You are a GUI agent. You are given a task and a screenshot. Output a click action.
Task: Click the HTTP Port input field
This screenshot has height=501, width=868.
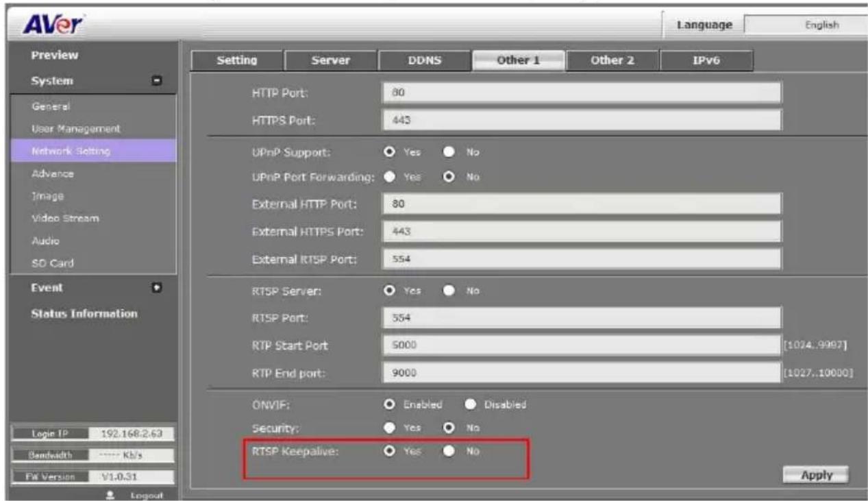(581, 93)
